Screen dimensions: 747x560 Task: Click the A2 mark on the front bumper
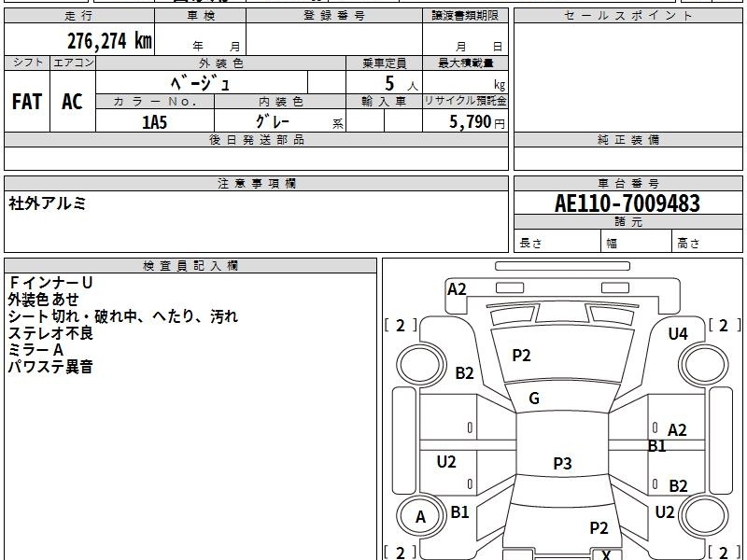[457, 289]
